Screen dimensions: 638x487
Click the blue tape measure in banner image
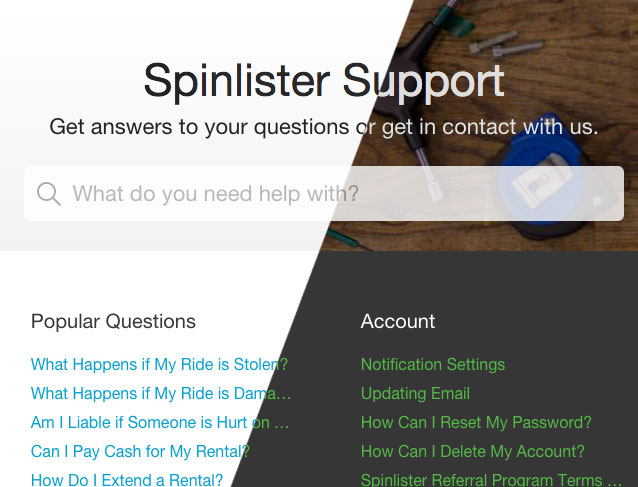547,177
